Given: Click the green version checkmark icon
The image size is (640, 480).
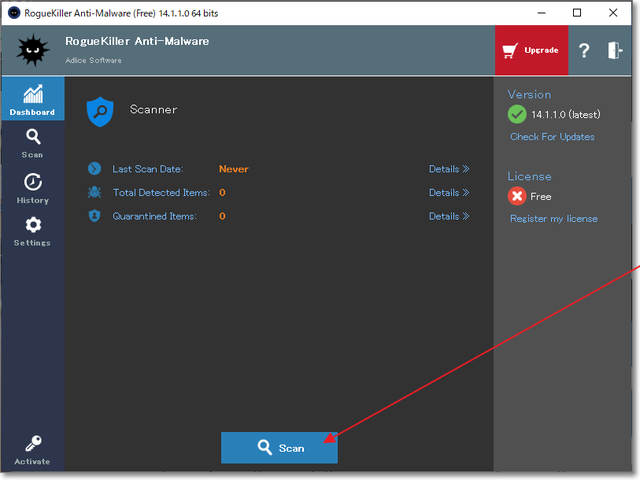Looking at the screenshot, I should [x=517, y=114].
